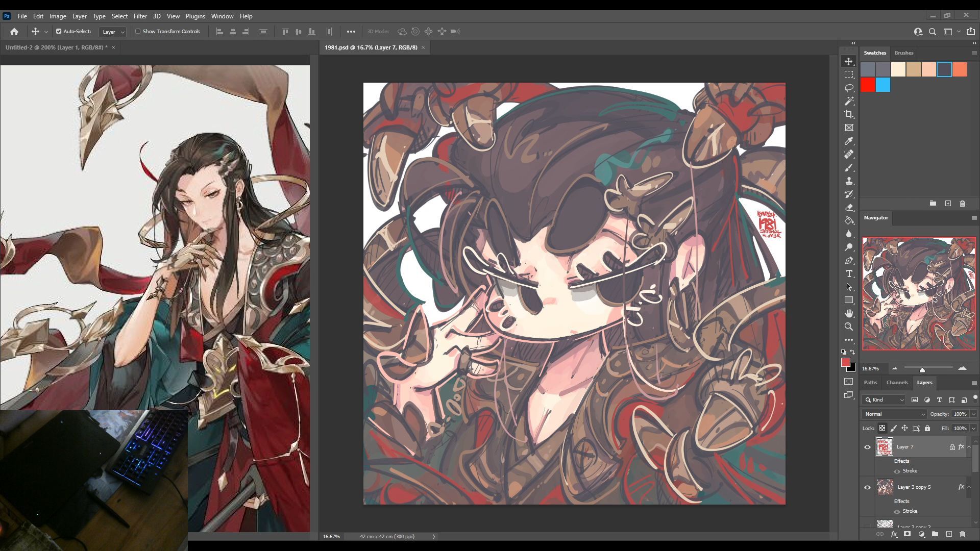Select the Eyedropper tool
980x551 pixels.
[x=849, y=141]
